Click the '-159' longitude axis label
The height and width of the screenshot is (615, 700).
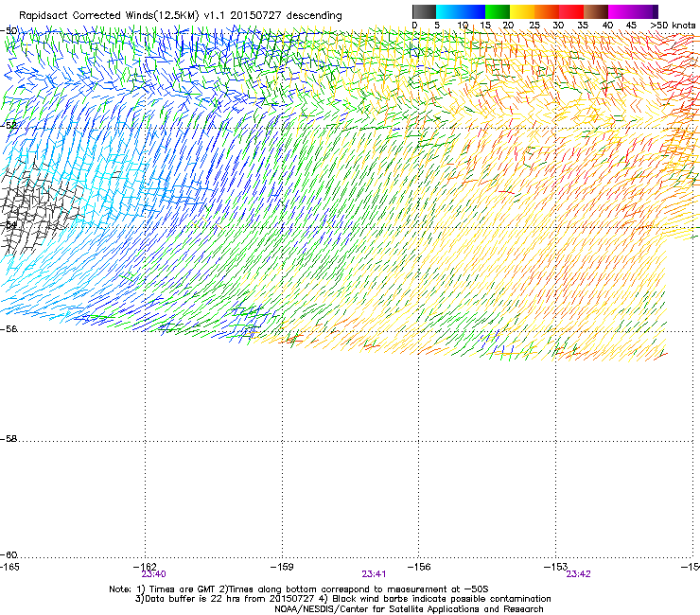pos(282,567)
